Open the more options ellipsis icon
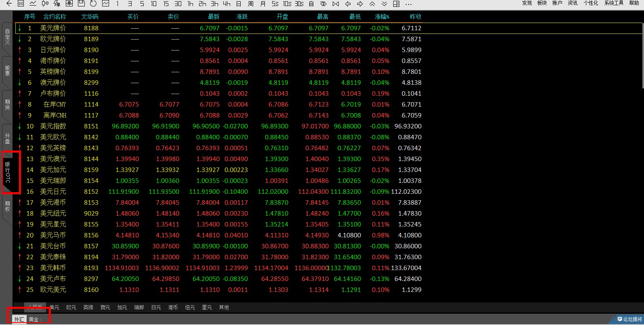Image resolution: width=644 pixels, height=325 pixels. coord(408,4)
